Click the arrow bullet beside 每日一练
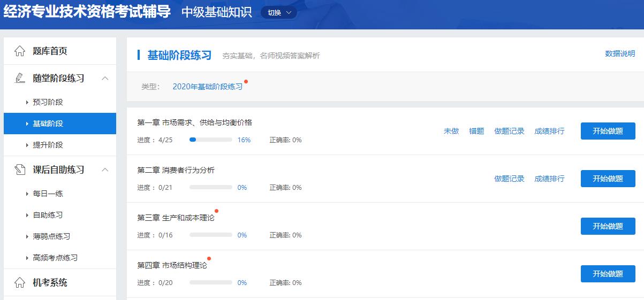644x300 pixels. click(x=27, y=194)
